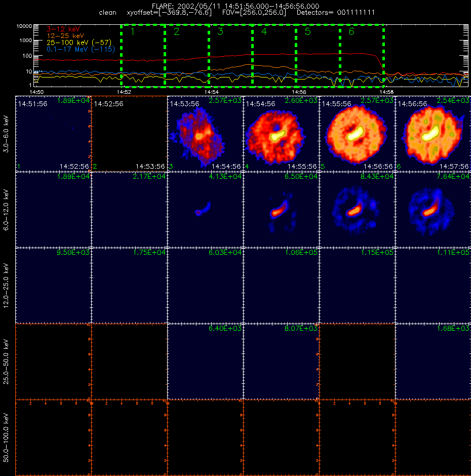Select the peak value '1.06E+05'
This screenshot has width=471, height=476.
pyautogui.click(x=301, y=252)
